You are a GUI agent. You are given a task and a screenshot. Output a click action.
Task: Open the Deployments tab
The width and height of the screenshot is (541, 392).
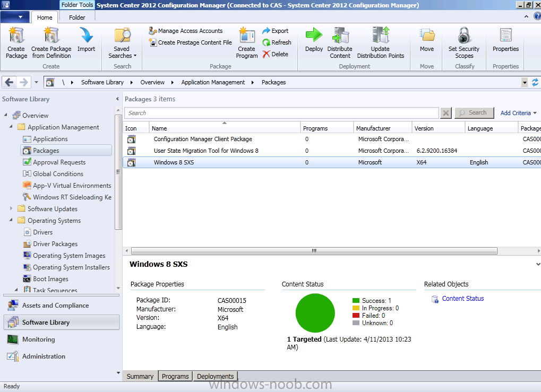[216, 376]
